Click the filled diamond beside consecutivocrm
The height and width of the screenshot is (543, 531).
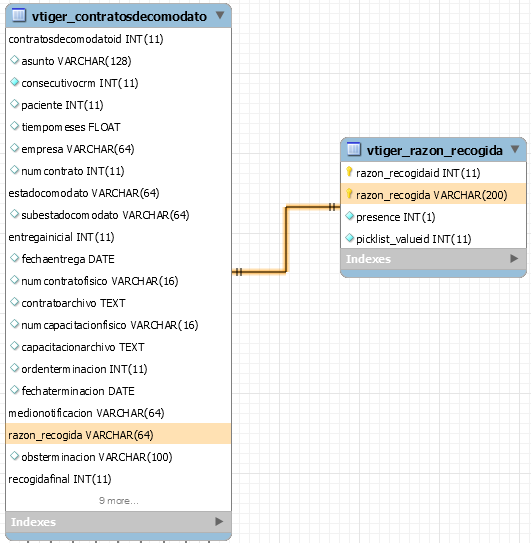[x=14, y=82]
